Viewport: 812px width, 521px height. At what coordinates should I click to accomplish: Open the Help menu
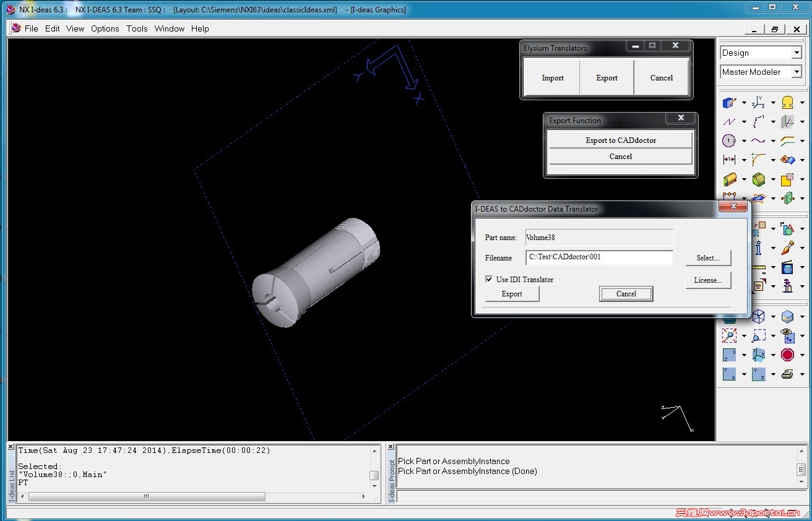tap(200, 28)
